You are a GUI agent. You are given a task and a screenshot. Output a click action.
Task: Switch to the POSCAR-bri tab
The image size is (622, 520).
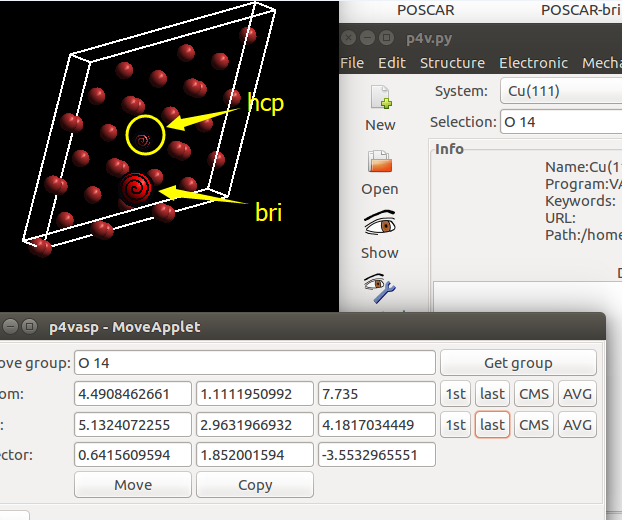pyautogui.click(x=581, y=10)
